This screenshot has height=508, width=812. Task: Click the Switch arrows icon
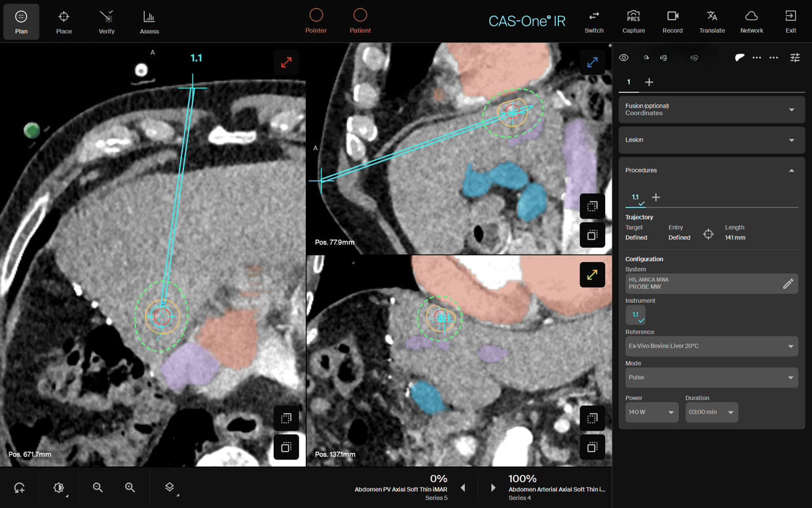click(594, 22)
